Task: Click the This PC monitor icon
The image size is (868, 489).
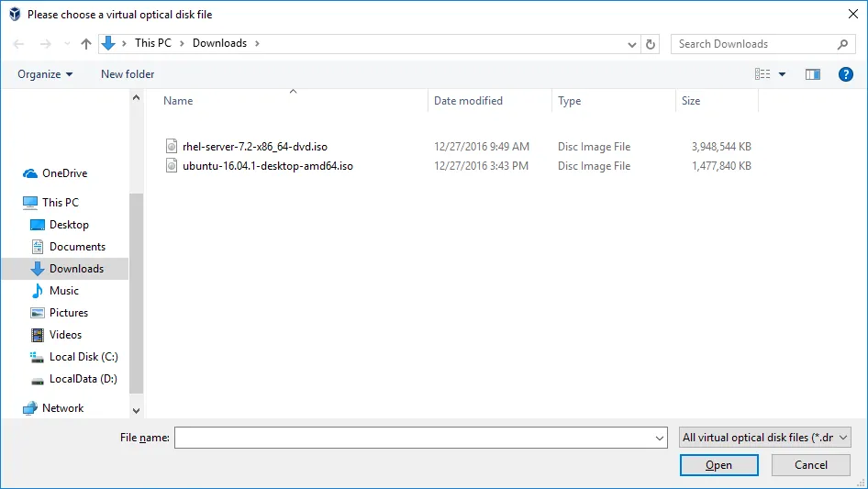Action: coord(30,203)
